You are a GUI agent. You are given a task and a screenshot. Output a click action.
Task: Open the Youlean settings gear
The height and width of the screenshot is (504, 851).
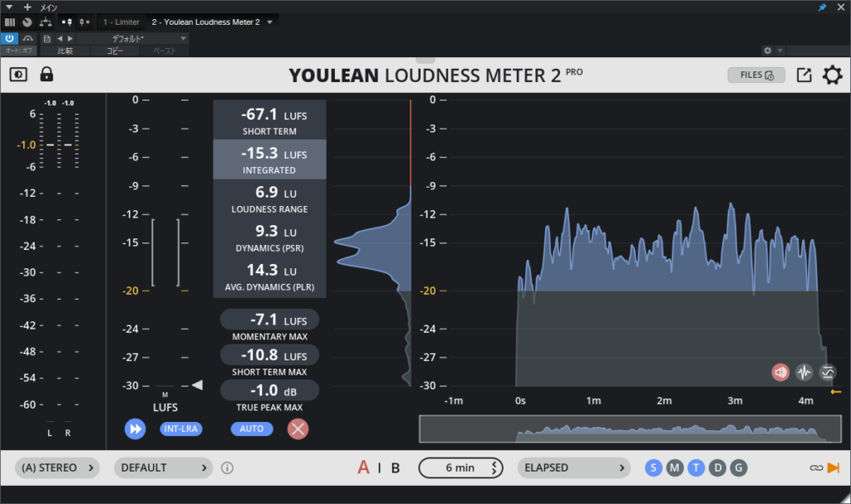832,75
